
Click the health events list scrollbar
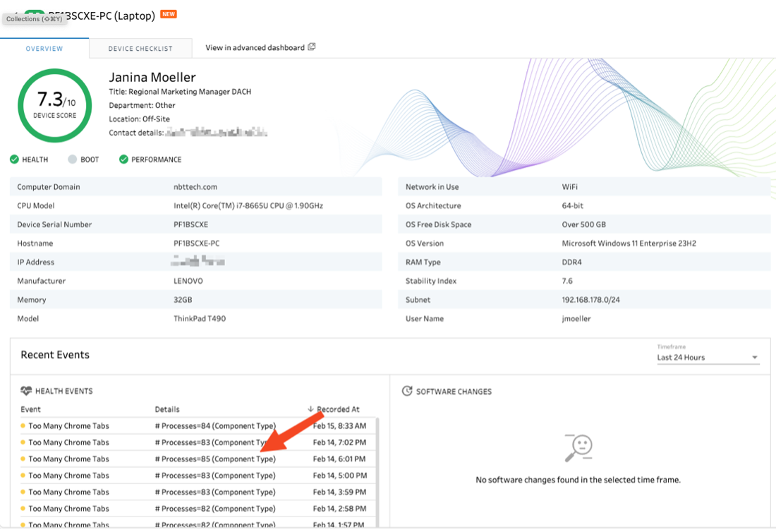377,473
